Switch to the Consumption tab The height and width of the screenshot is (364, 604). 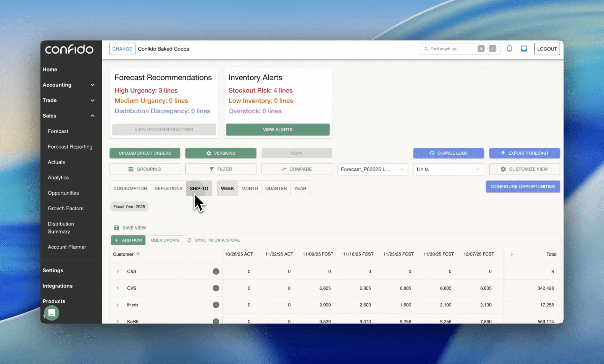[x=130, y=188]
